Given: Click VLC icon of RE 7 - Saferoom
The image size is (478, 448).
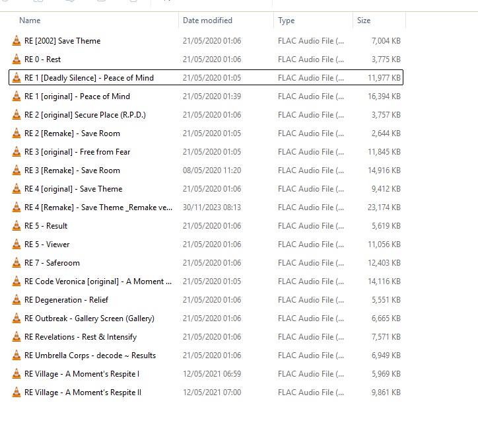Looking at the screenshot, I should pyautogui.click(x=16, y=263).
